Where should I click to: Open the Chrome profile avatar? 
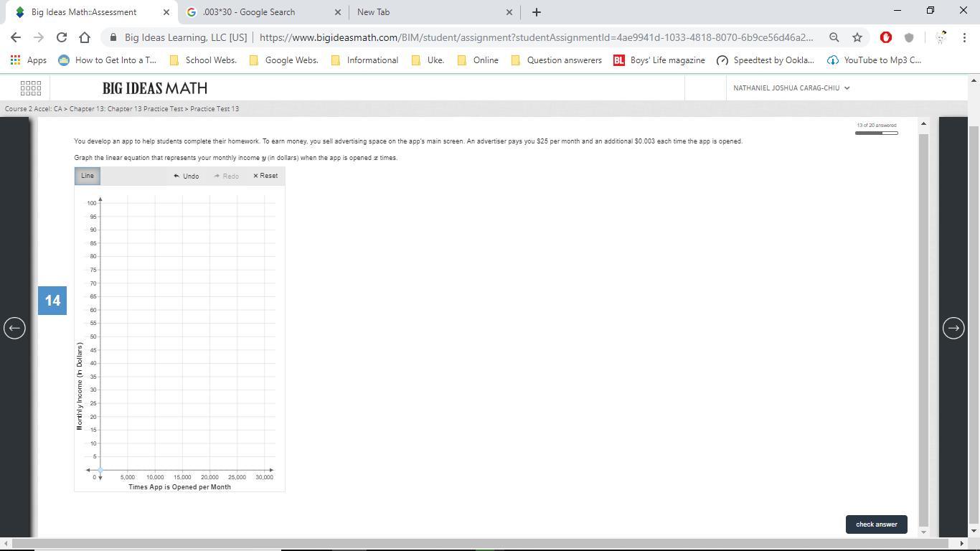(941, 37)
